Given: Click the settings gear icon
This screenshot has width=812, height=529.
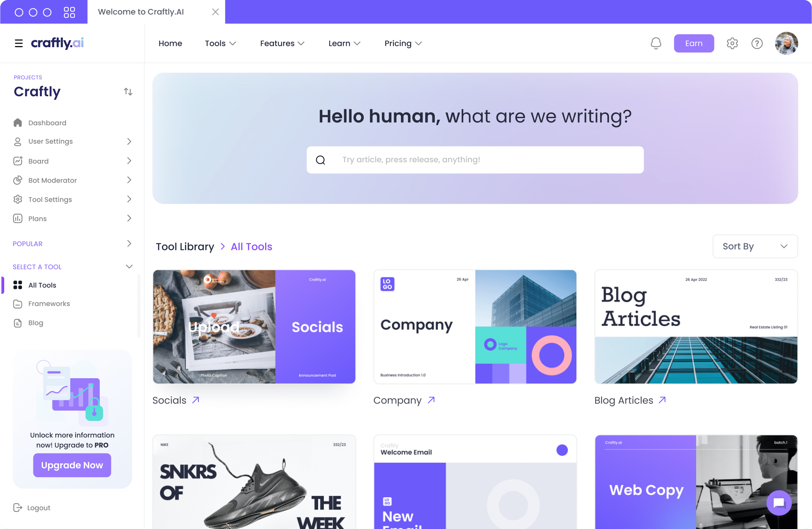Looking at the screenshot, I should point(732,43).
